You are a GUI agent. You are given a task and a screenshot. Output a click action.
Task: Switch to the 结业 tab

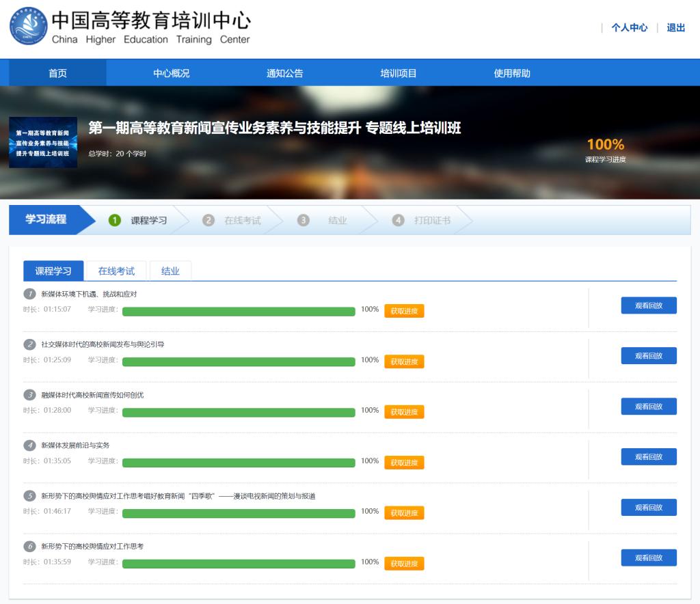(x=170, y=271)
